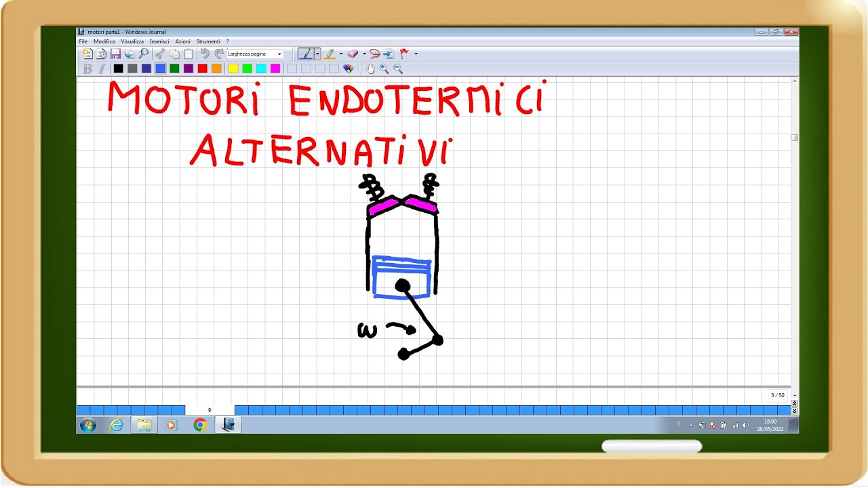The width and height of the screenshot is (868, 488).
Task: Open the ? help menu
Action: (228, 41)
